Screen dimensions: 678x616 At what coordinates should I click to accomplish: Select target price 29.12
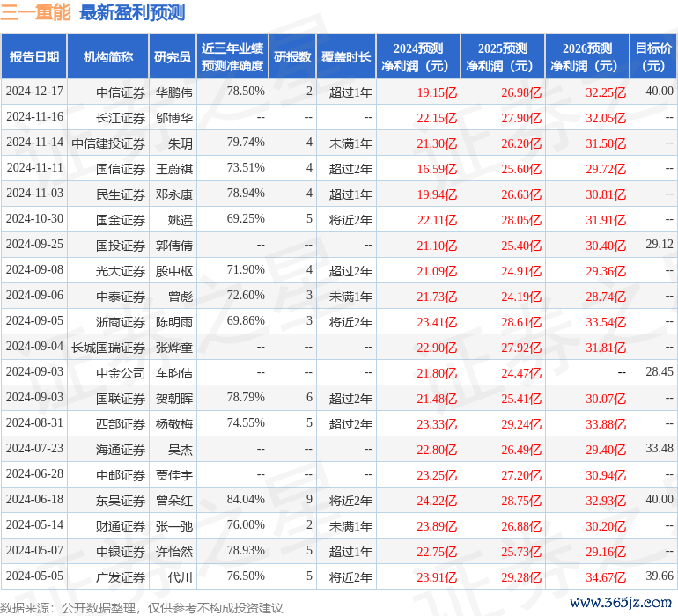tap(660, 245)
